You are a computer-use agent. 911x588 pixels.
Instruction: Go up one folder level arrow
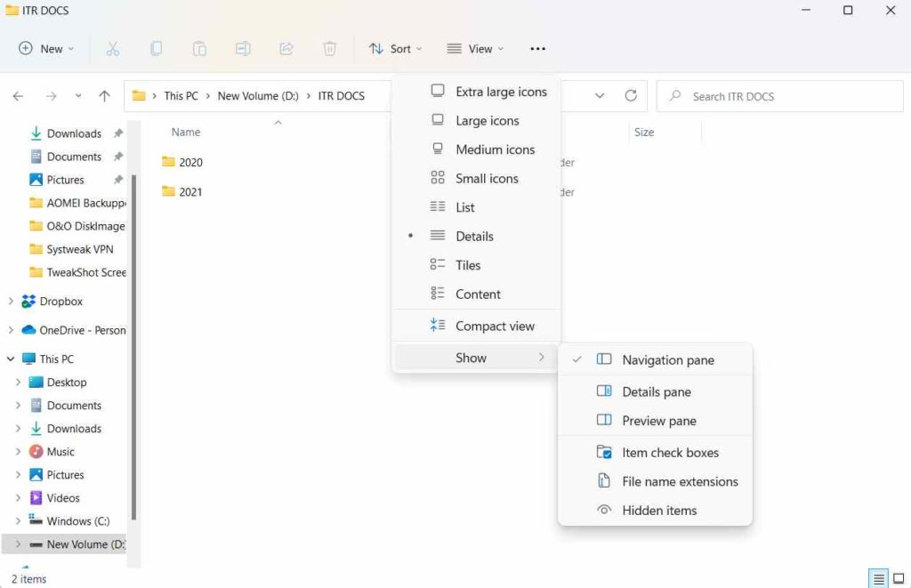[104, 96]
